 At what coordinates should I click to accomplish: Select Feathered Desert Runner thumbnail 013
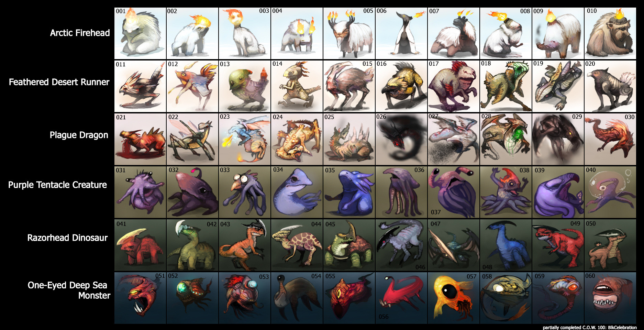pyautogui.click(x=245, y=86)
